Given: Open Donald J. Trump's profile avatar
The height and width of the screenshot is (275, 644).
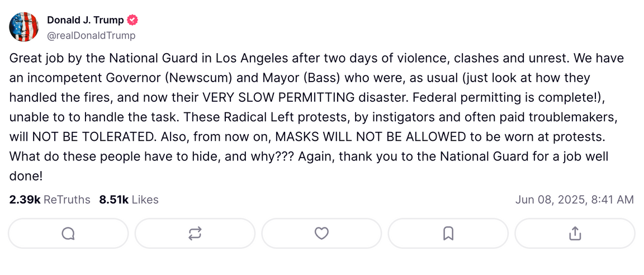Looking at the screenshot, I should [x=24, y=27].
